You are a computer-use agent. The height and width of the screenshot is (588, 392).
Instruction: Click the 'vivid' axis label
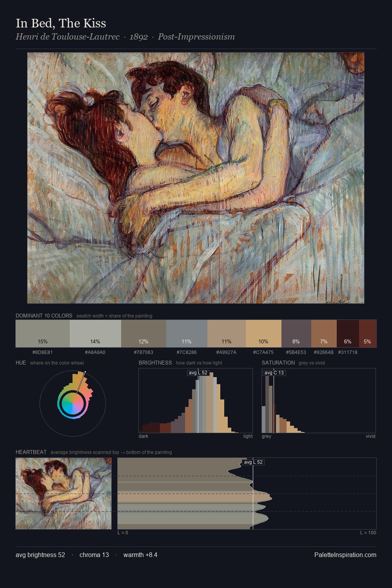tap(370, 436)
